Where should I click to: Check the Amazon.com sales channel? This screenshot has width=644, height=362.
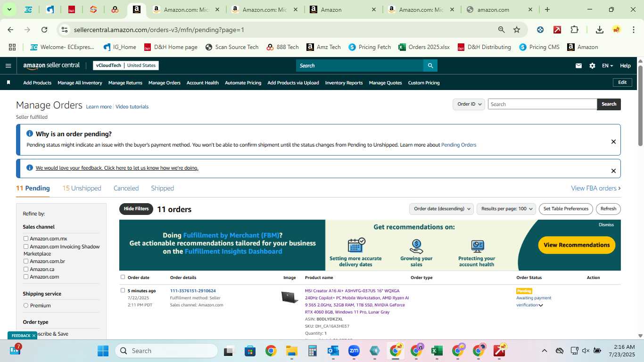coord(26,277)
